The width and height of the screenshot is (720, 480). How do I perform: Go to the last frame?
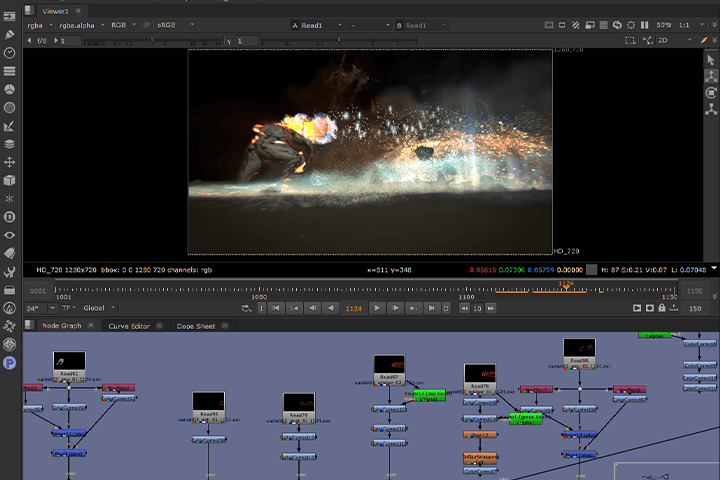coord(431,308)
